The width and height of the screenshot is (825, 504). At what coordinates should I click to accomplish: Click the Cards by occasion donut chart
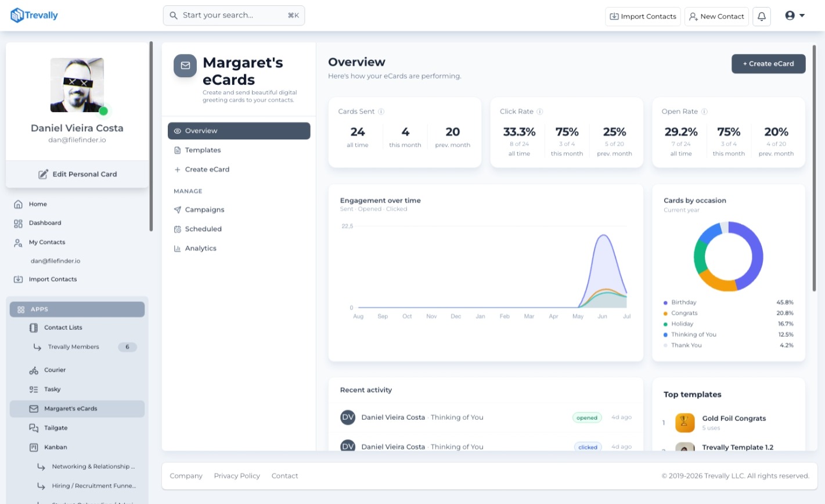point(729,256)
